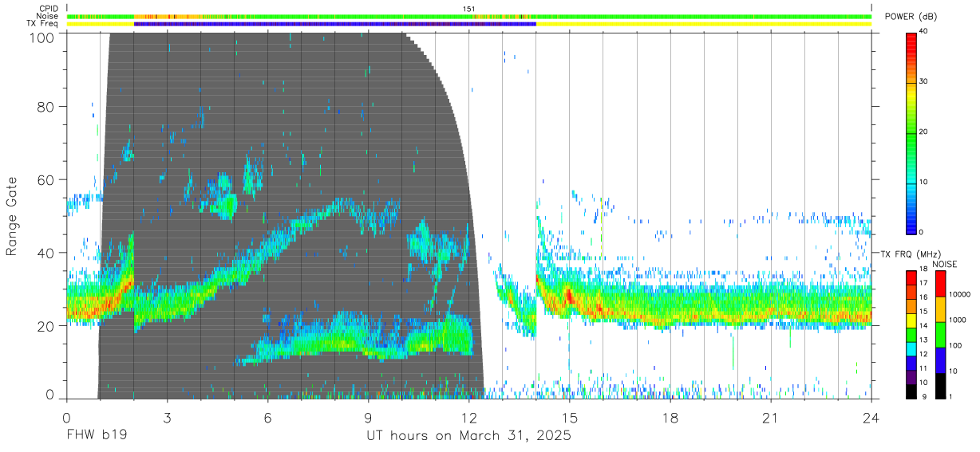Click the TX frequency indicator strip
Screen dimensions: 980x452
(469, 24)
